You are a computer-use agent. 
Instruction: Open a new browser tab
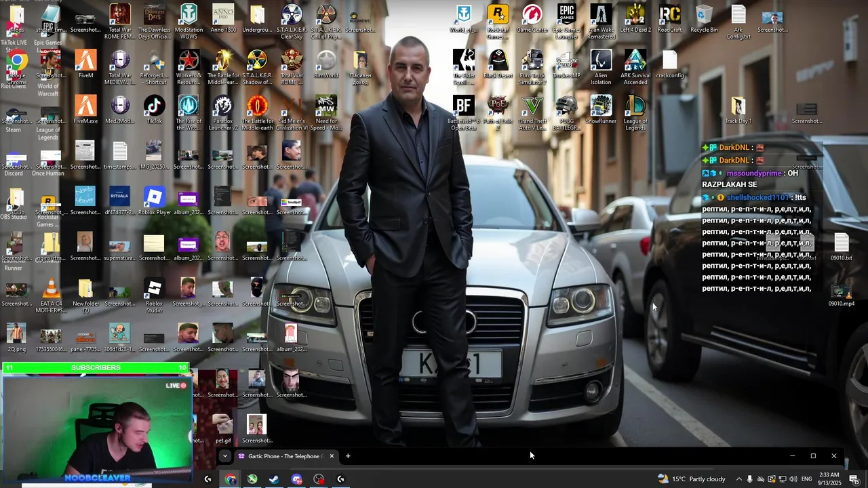(x=348, y=456)
